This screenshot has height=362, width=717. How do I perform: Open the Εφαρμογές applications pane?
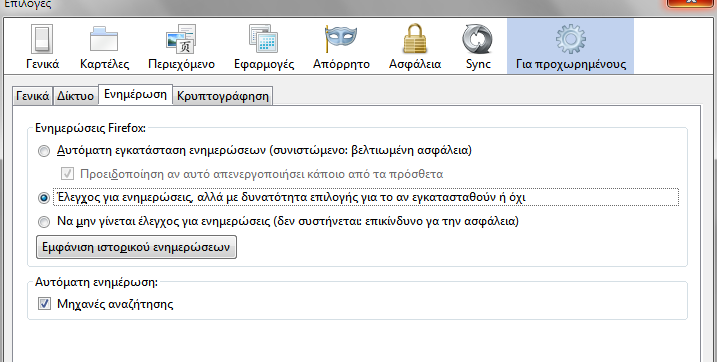[x=264, y=46]
